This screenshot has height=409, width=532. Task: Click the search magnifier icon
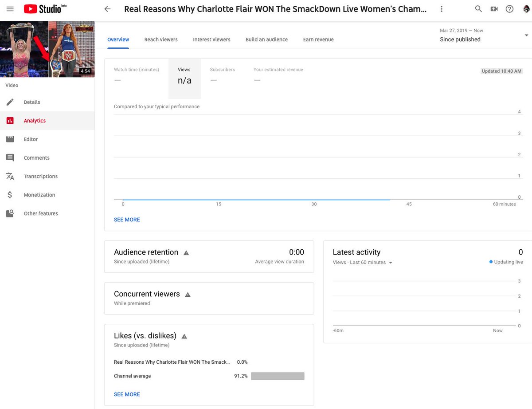click(x=478, y=9)
